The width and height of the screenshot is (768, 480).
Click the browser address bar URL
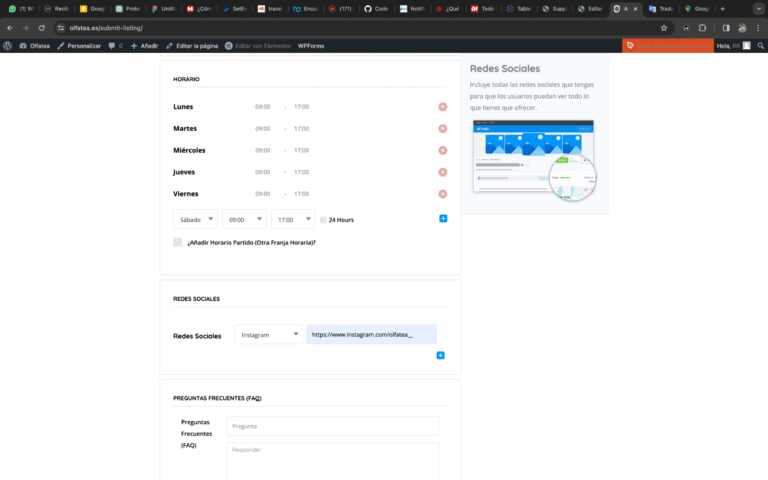[x=106, y=28]
